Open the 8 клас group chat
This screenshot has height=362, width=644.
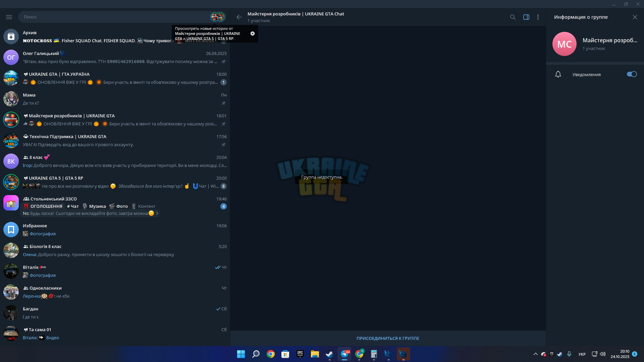[x=115, y=161]
